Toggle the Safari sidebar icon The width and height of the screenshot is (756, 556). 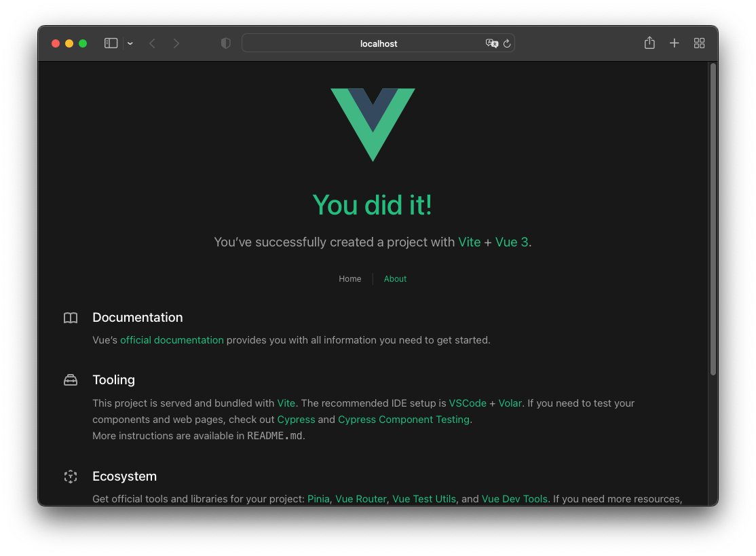coord(111,43)
